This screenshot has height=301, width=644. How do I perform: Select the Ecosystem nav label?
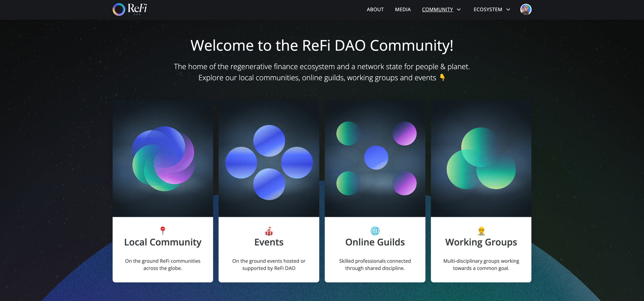point(488,10)
